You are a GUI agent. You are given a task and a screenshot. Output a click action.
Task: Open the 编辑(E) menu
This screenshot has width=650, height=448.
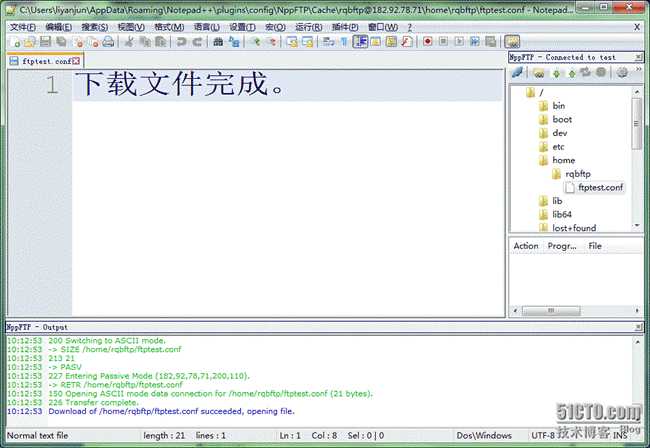58,27
